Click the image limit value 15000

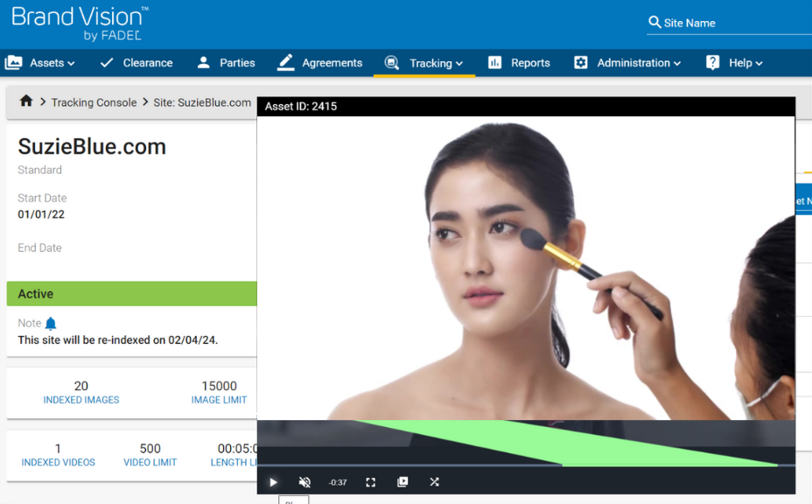point(219,386)
